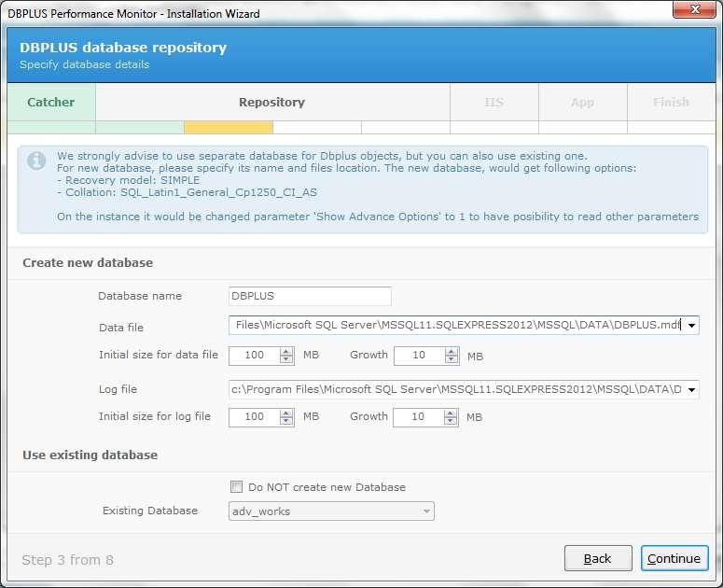Click the log file Growth value 10

(418, 417)
